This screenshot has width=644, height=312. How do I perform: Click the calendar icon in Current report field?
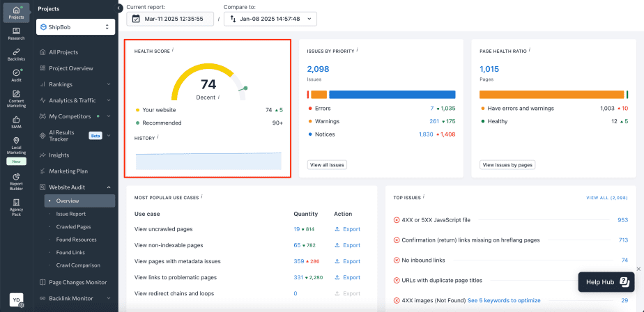coord(135,19)
